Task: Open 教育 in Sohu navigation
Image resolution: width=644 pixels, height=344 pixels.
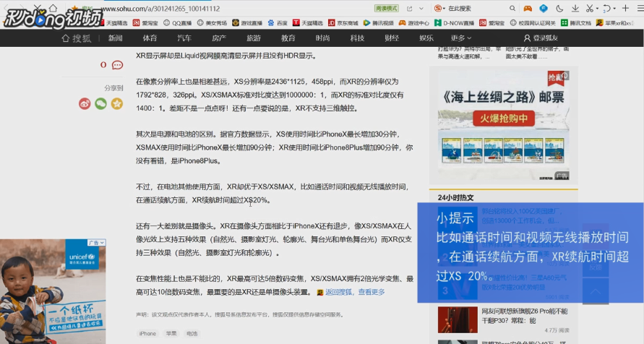Action: tap(288, 38)
